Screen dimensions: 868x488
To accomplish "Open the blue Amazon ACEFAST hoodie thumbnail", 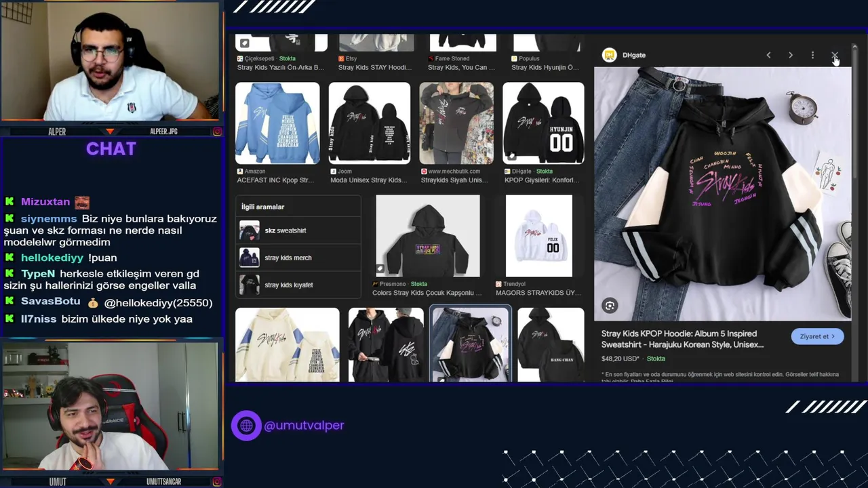I will coord(277,123).
